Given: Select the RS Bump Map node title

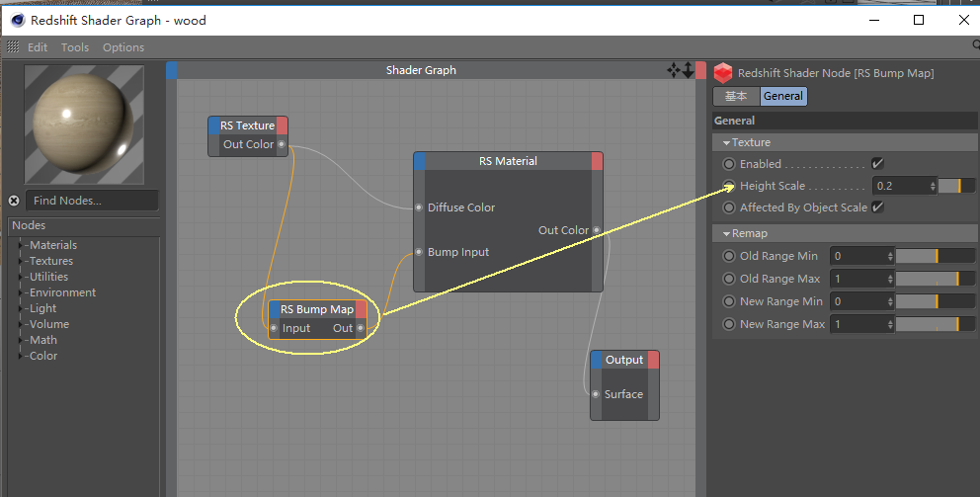Looking at the screenshot, I should pyautogui.click(x=317, y=309).
